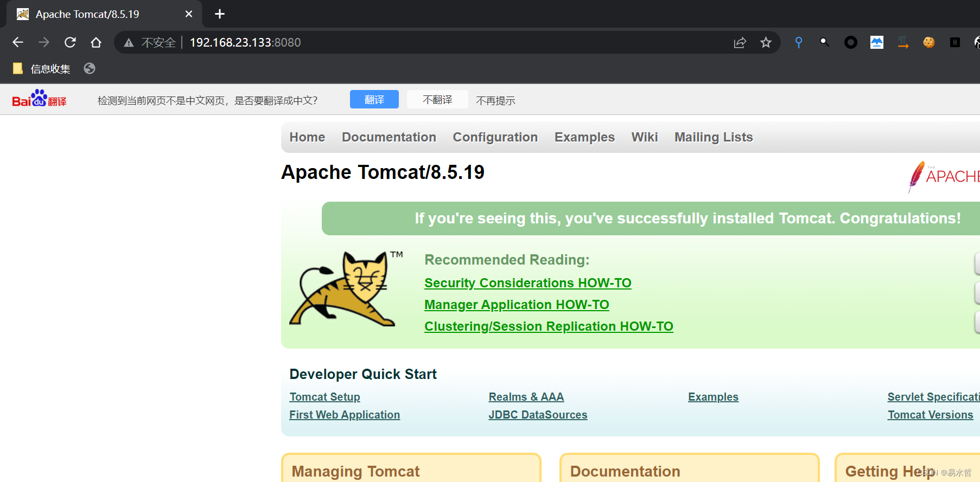Open the Wiki nav item

tap(645, 137)
